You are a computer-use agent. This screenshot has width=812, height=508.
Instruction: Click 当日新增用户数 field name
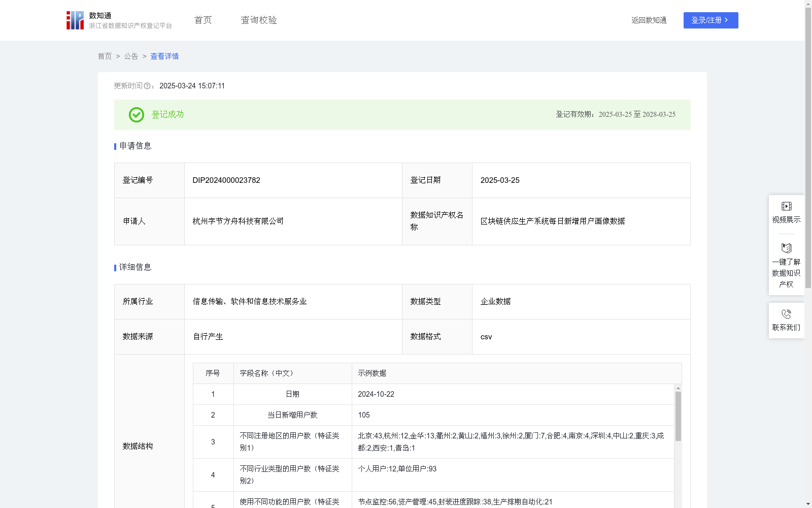292,415
